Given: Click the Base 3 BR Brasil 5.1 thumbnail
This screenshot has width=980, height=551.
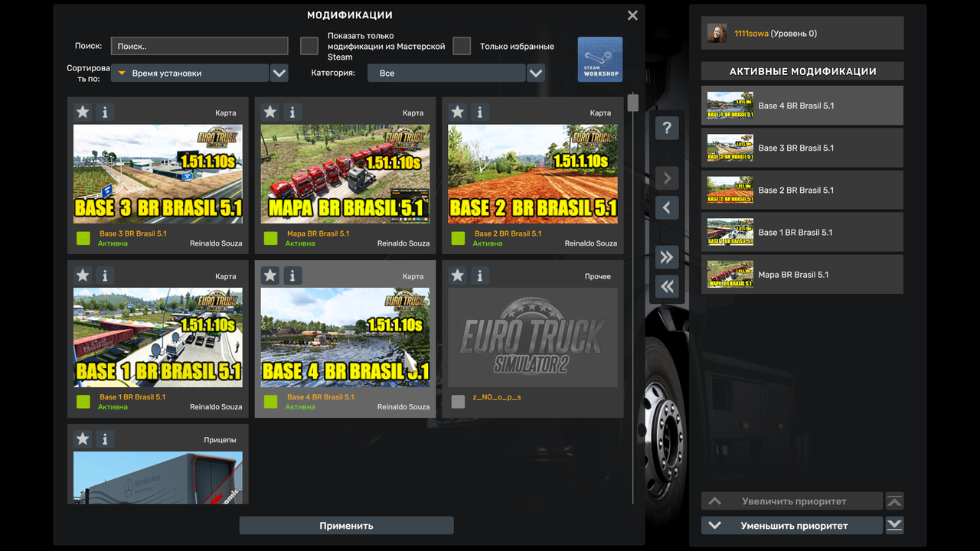Looking at the screenshot, I should [158, 174].
